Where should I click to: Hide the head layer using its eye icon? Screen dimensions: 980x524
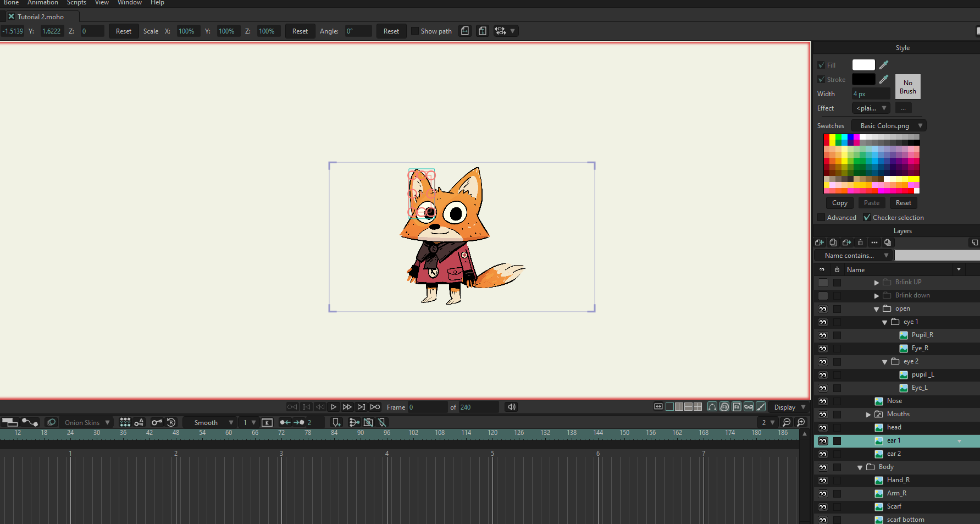[823, 428]
